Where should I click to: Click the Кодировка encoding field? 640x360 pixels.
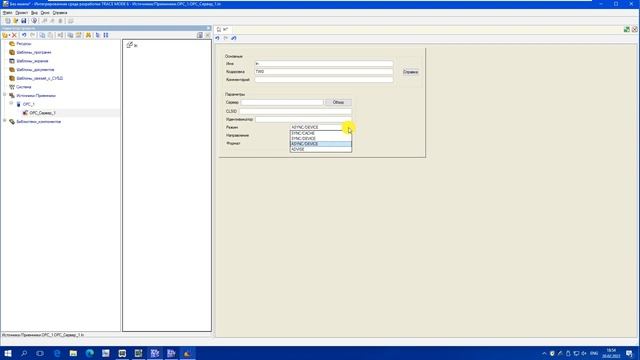click(324, 71)
